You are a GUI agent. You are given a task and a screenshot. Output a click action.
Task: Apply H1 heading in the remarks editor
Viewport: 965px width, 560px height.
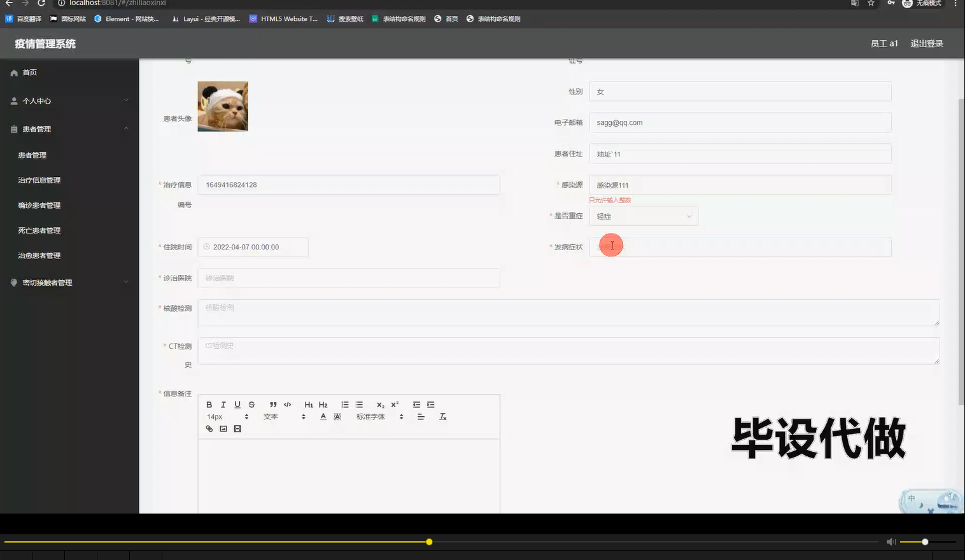(308, 404)
